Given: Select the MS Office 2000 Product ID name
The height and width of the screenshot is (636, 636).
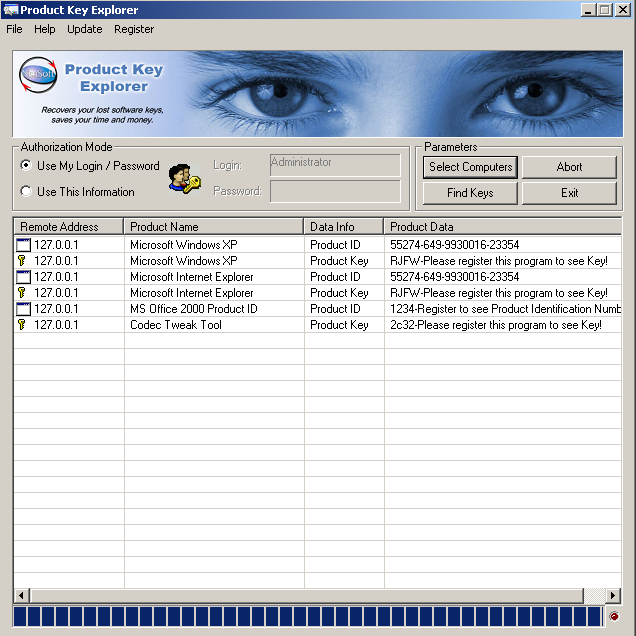Looking at the screenshot, I should coord(193,309).
